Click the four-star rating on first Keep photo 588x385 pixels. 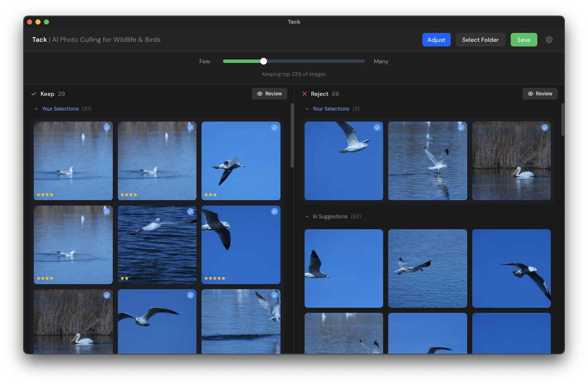(x=45, y=195)
